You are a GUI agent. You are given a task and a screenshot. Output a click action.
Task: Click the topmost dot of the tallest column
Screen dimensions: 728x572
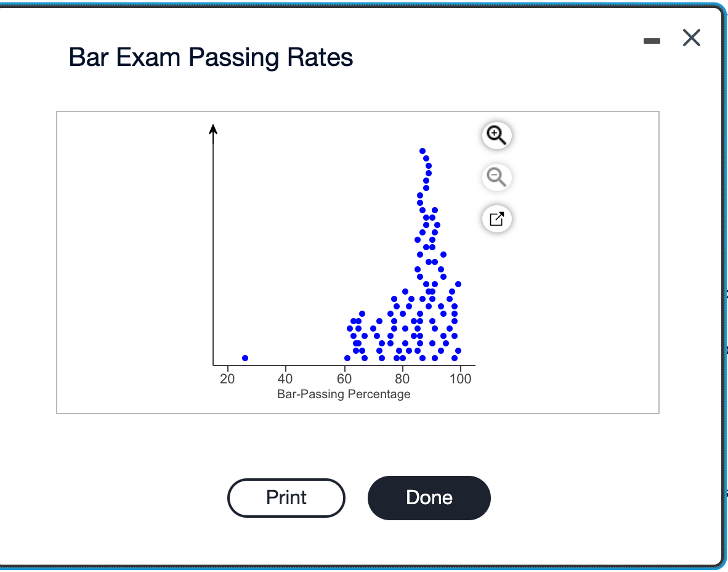tap(422, 150)
